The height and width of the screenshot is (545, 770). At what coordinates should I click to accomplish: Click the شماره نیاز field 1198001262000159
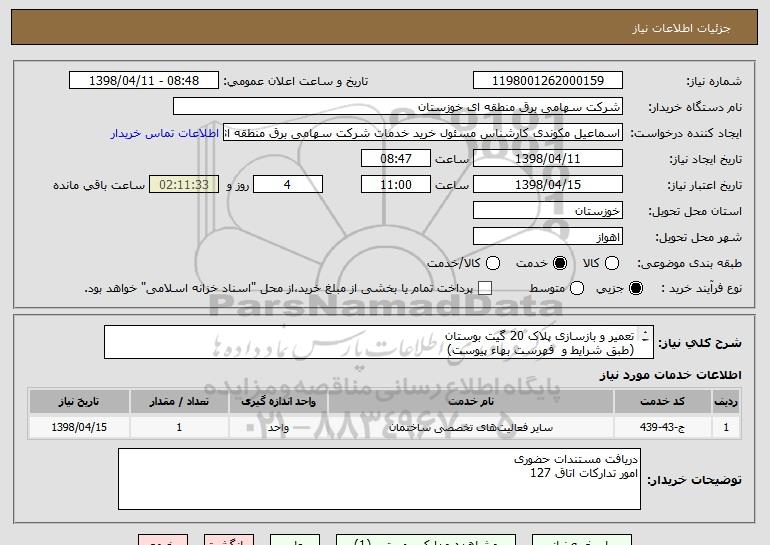point(548,81)
